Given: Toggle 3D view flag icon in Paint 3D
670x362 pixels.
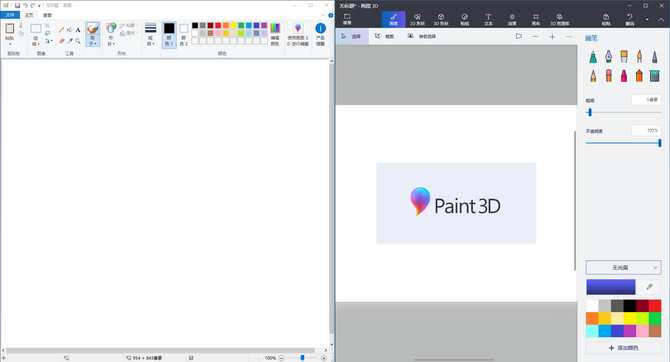Looking at the screenshot, I should tap(518, 36).
